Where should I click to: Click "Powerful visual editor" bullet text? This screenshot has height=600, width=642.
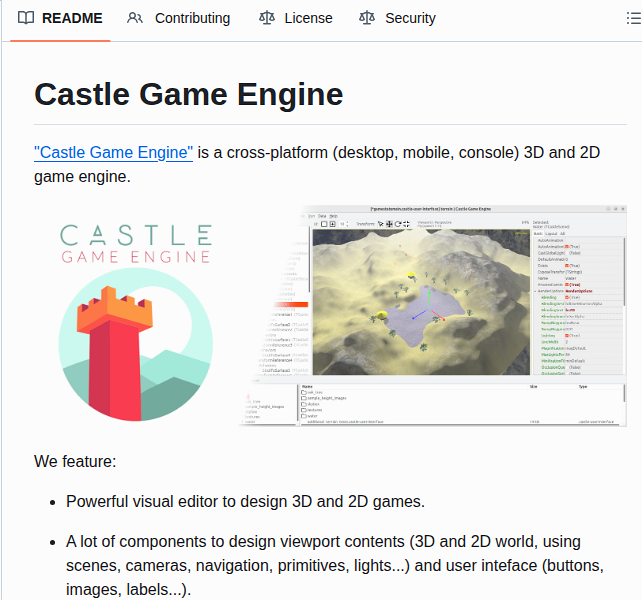click(x=246, y=502)
